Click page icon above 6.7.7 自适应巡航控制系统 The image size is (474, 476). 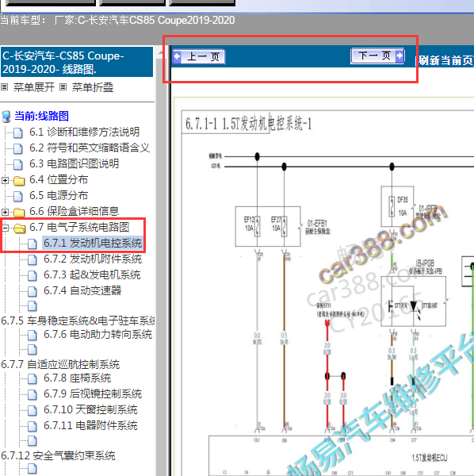click(32, 350)
